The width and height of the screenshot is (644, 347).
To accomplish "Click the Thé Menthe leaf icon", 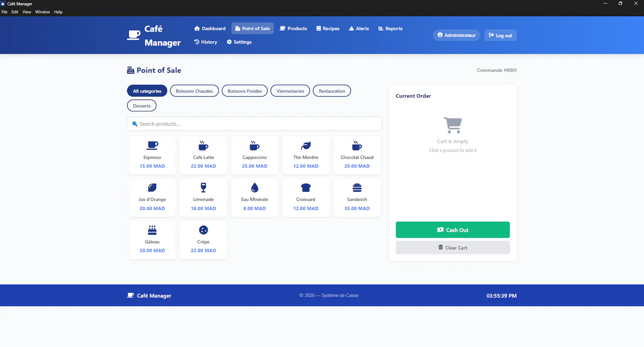I will pyautogui.click(x=306, y=145).
